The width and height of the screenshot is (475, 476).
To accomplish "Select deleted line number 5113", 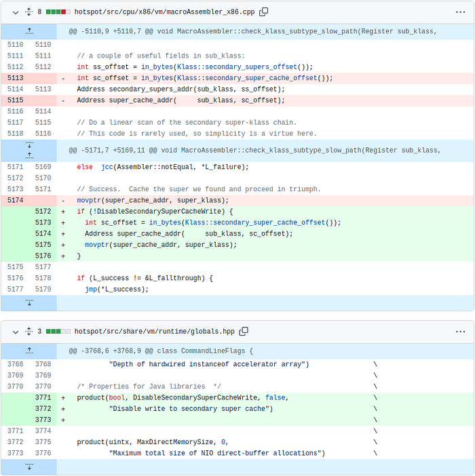I will (15, 78).
